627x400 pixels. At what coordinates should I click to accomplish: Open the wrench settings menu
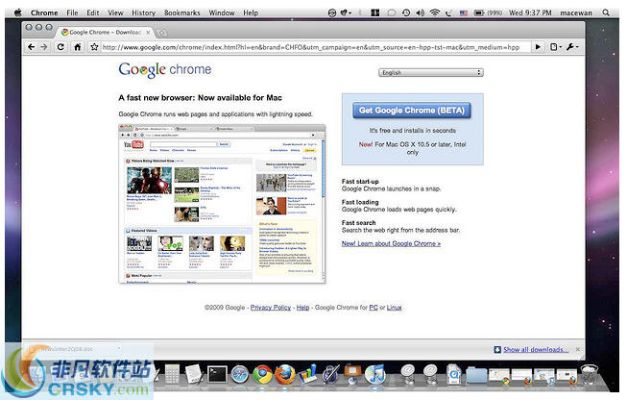click(572, 47)
